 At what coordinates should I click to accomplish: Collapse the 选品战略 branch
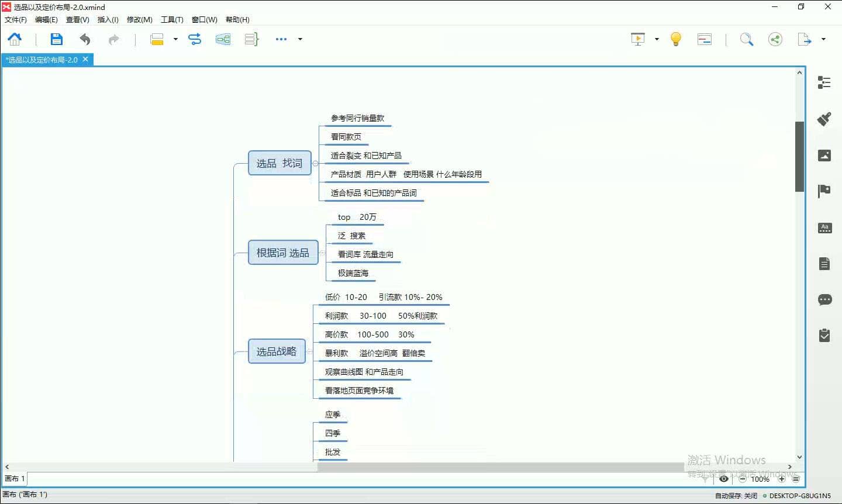(309, 351)
